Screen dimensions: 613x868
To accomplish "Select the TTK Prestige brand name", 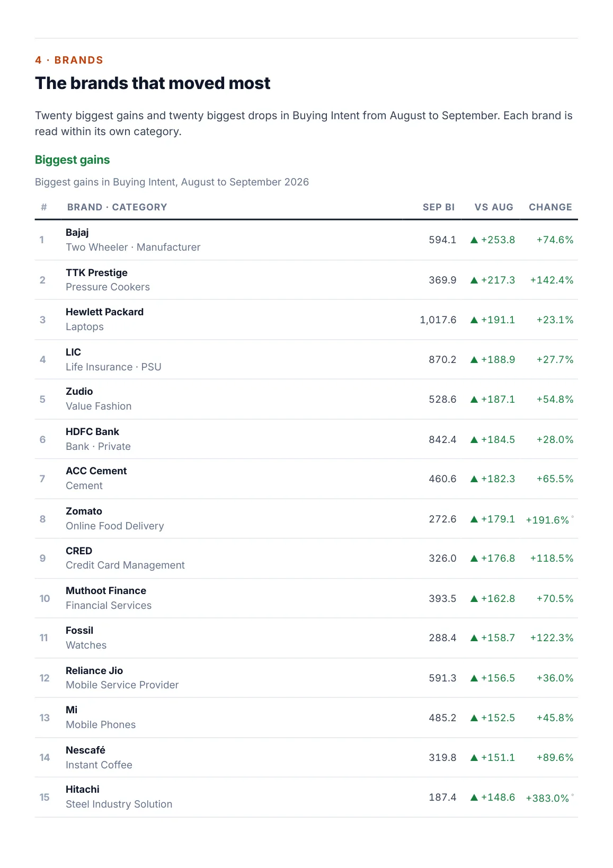I will pos(96,273).
